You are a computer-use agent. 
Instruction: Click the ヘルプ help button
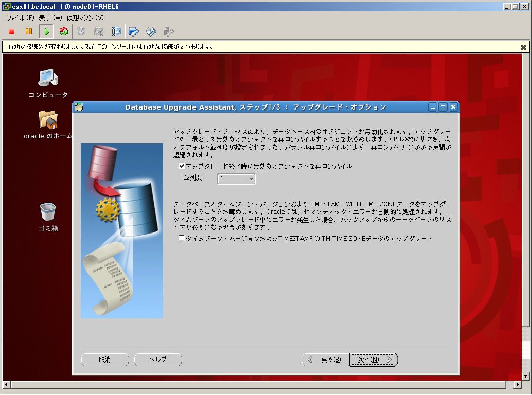[158, 360]
